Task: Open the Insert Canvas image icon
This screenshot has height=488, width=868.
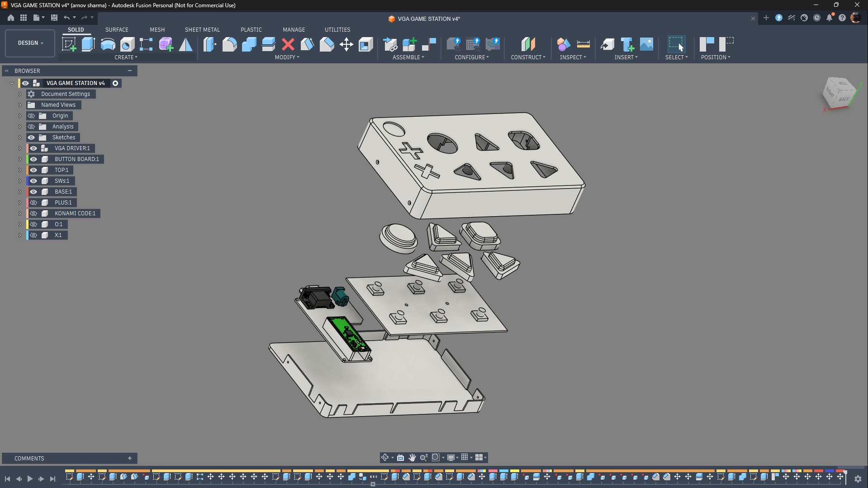Action: click(646, 44)
